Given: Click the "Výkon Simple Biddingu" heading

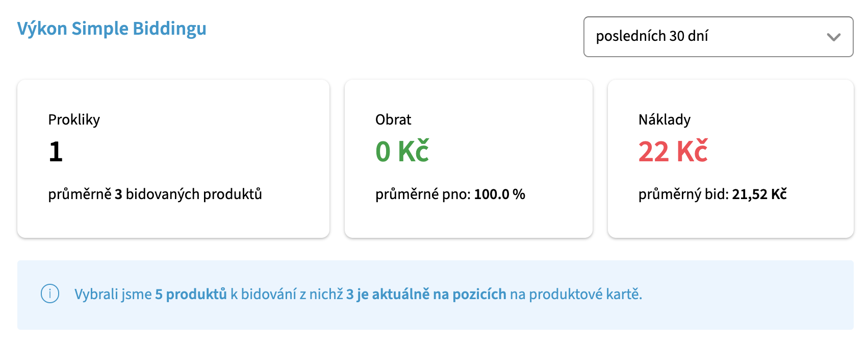Looking at the screenshot, I should click(112, 29).
